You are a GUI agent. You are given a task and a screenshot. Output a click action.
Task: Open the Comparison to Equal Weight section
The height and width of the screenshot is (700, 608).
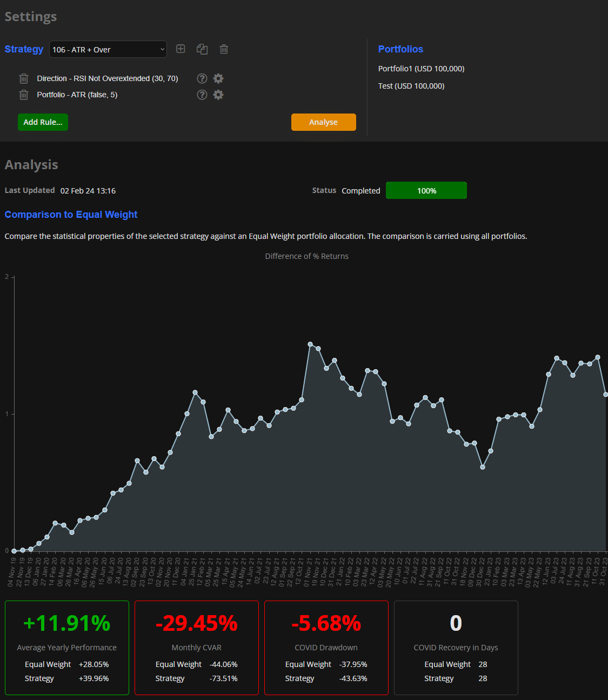tap(71, 215)
